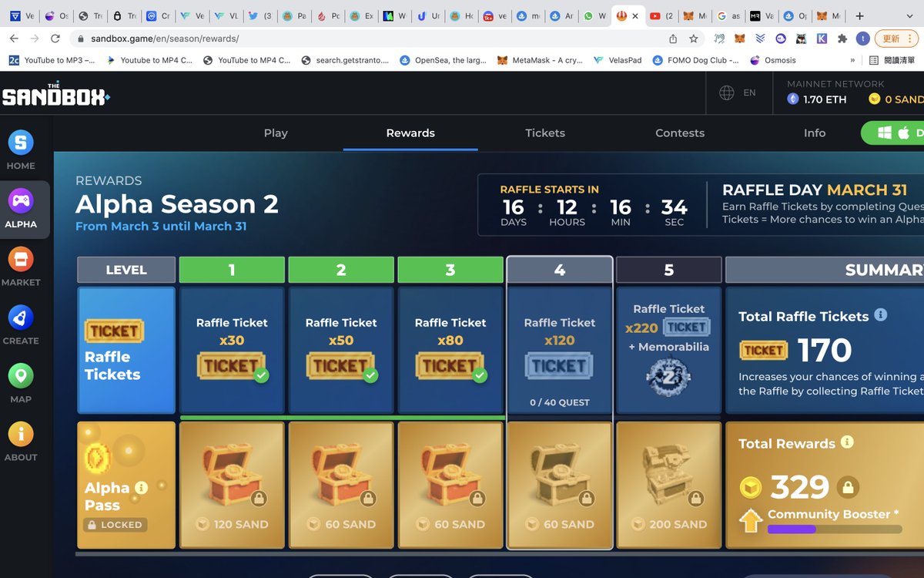Click the horizontal rewards scrollbar
The image size is (924, 578).
click(x=500, y=553)
